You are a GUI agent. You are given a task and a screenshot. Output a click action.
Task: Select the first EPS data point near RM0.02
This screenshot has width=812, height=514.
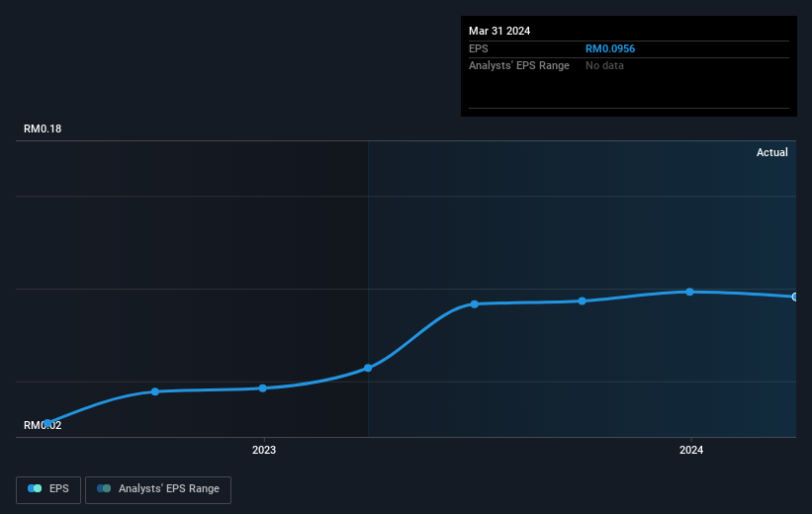(x=47, y=423)
